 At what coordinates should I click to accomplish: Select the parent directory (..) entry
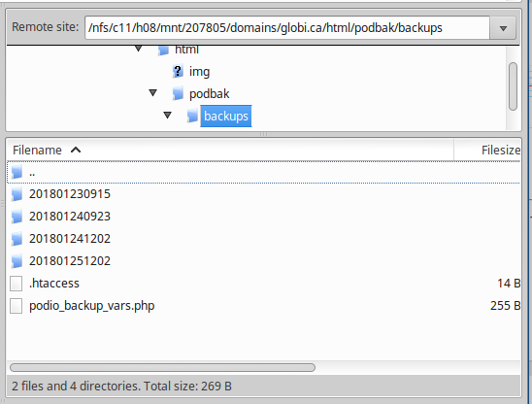[263, 173]
